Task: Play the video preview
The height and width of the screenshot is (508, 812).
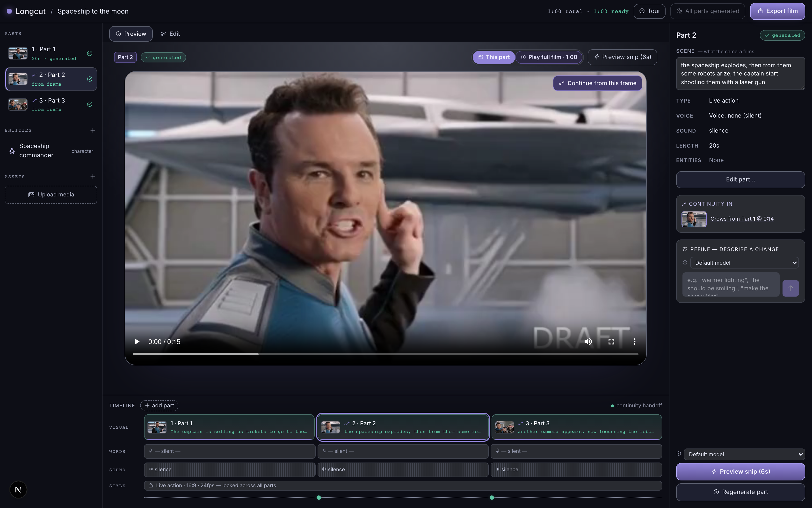Action: coord(137,342)
